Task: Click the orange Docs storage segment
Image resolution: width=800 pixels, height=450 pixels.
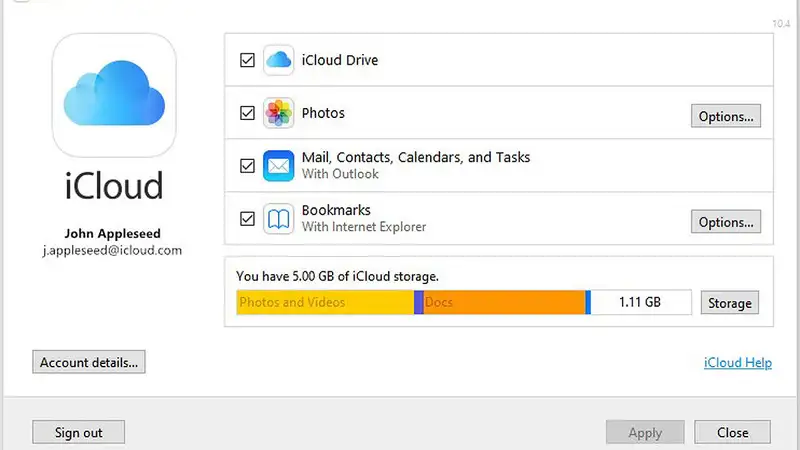Action: [x=504, y=302]
